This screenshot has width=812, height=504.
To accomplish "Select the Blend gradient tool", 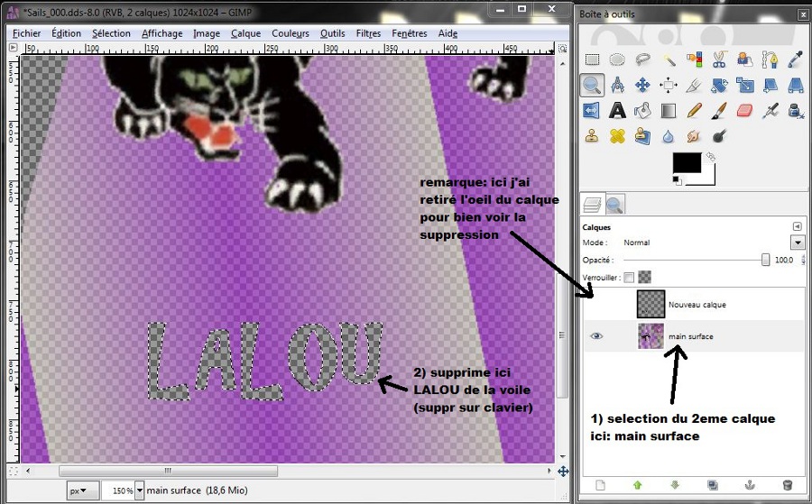I will (668, 110).
